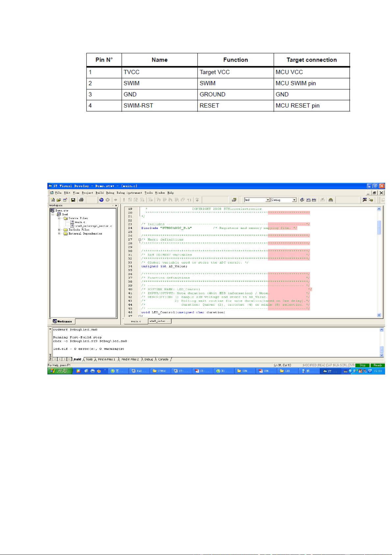Switch to the Build output tab
The height and width of the screenshot is (555, 392).
click(x=77, y=359)
